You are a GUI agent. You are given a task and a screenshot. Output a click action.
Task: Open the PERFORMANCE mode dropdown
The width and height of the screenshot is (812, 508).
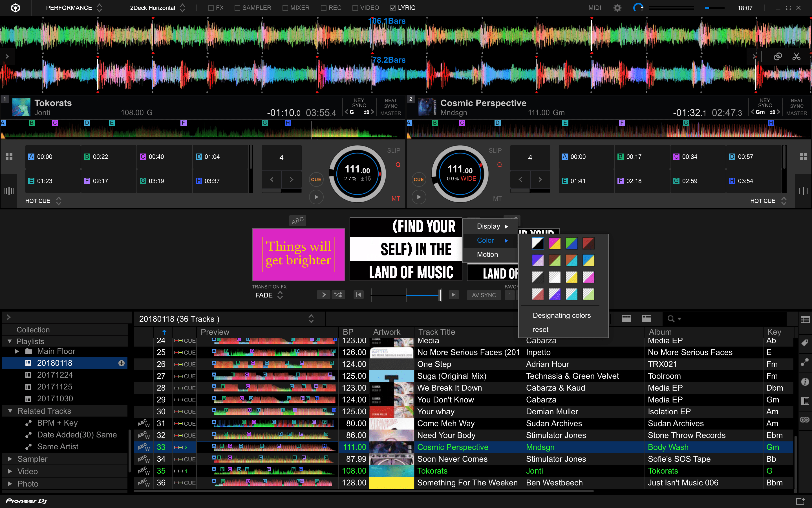pos(74,8)
